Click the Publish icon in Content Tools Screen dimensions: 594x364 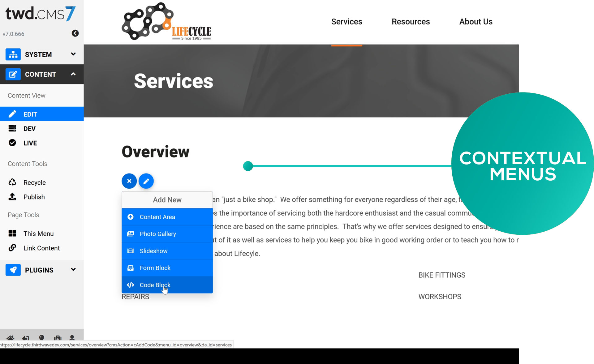tap(12, 196)
